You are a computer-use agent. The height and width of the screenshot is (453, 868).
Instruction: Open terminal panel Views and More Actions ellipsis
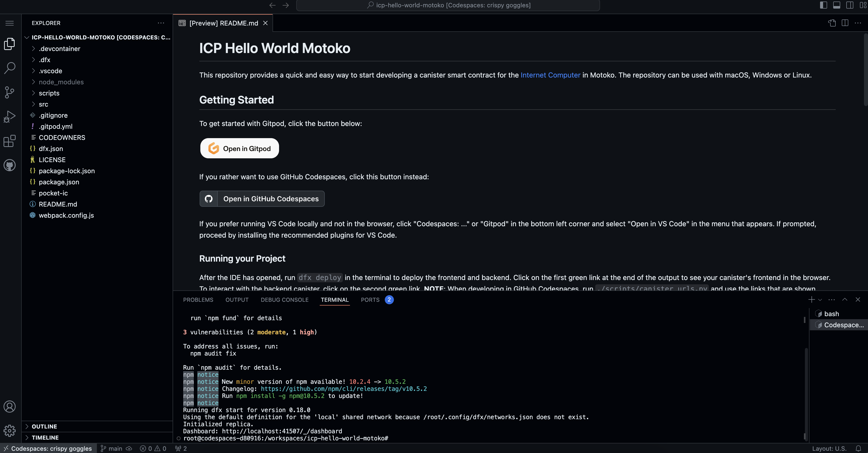point(832,299)
